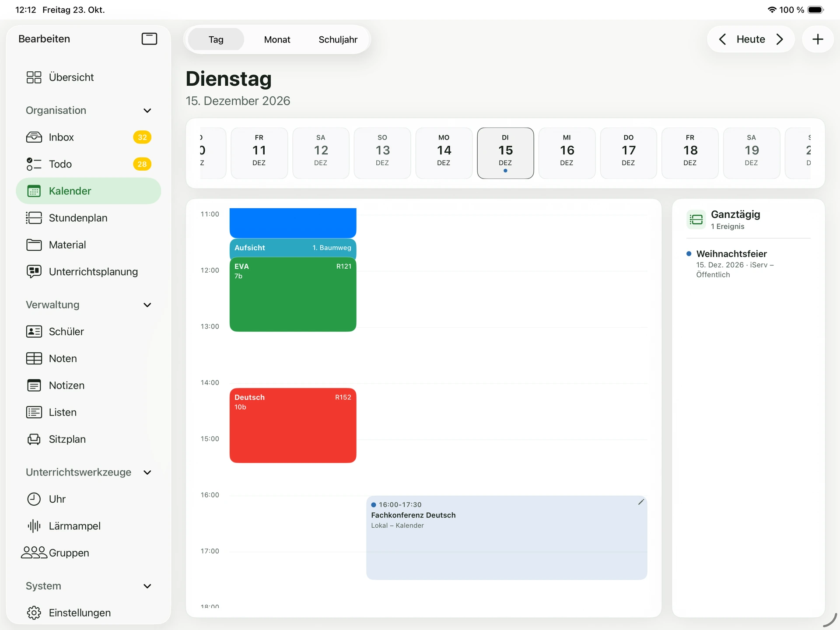Add new event with plus button

(x=817, y=39)
